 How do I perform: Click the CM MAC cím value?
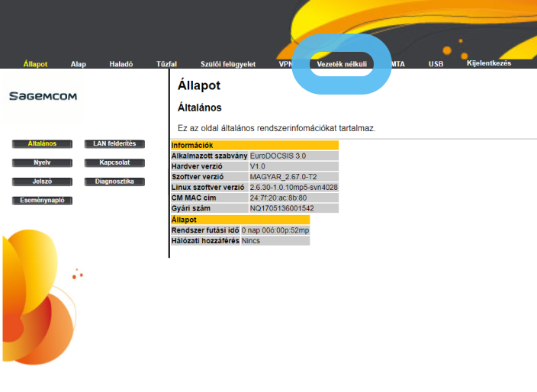click(278, 198)
